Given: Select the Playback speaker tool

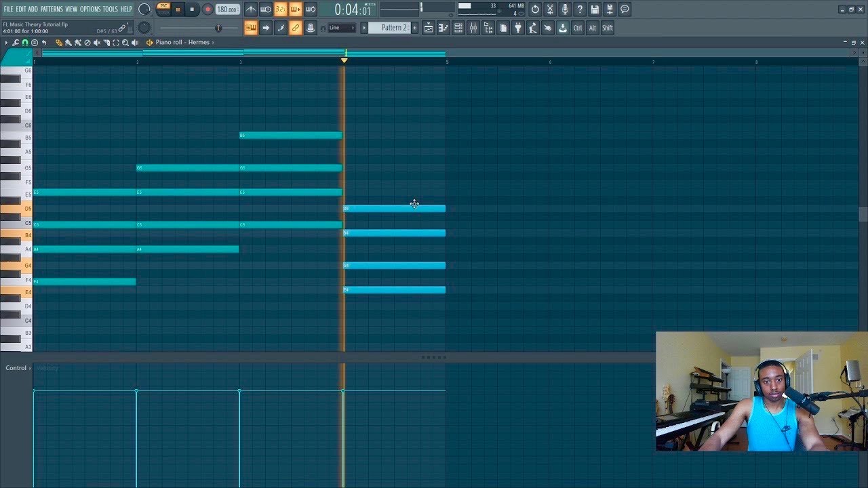Looking at the screenshot, I should (135, 43).
